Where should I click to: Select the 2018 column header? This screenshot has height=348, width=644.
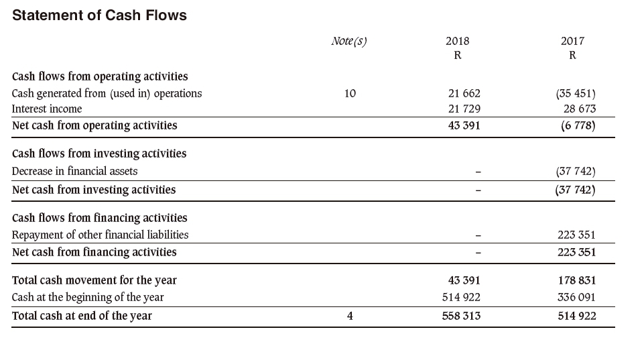pyautogui.click(x=457, y=41)
